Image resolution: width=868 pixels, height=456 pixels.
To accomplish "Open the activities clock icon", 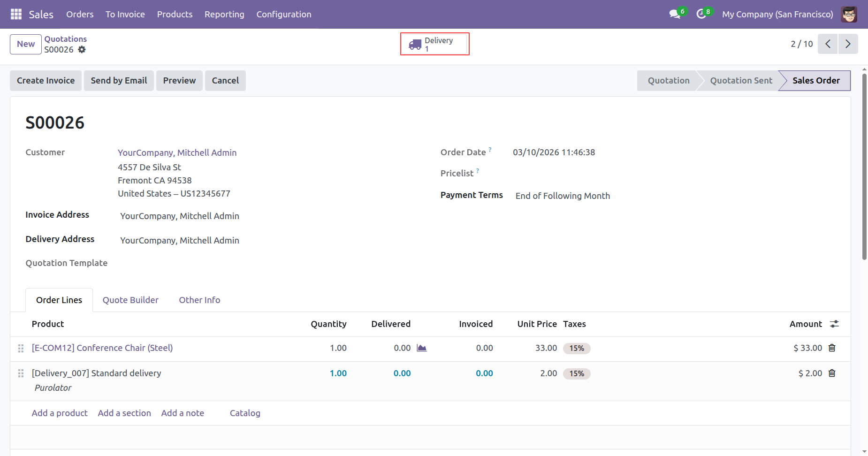I will tap(701, 14).
